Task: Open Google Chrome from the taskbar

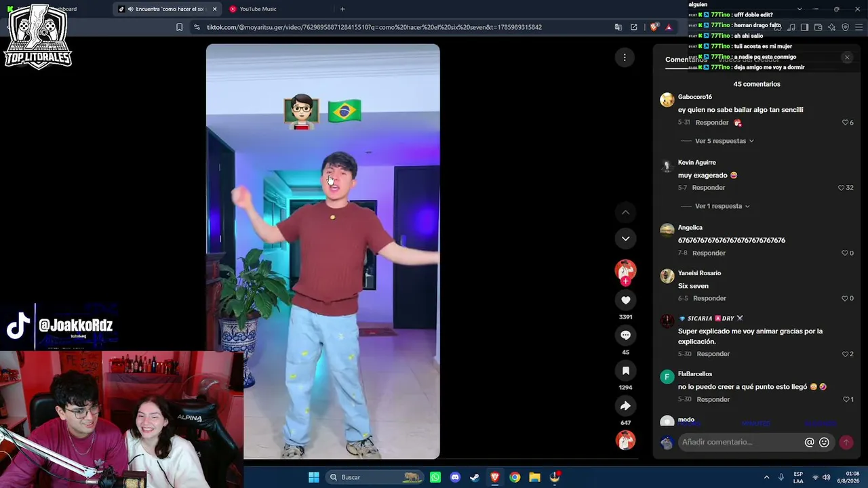Action: (x=515, y=477)
